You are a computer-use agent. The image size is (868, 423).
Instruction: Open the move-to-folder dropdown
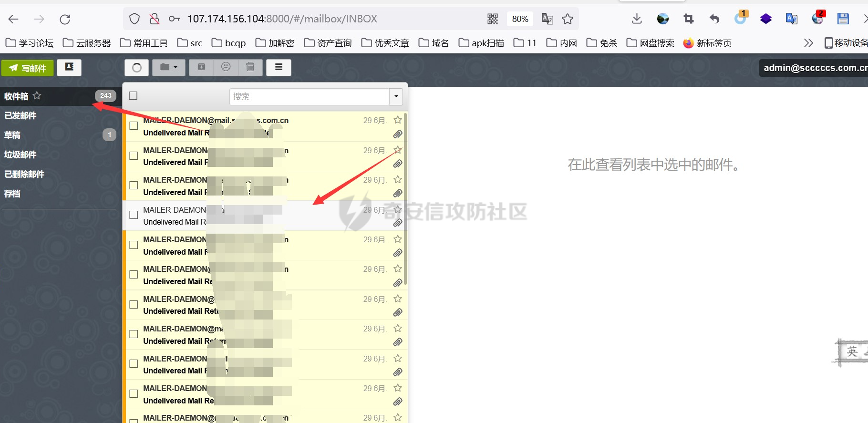click(x=169, y=67)
